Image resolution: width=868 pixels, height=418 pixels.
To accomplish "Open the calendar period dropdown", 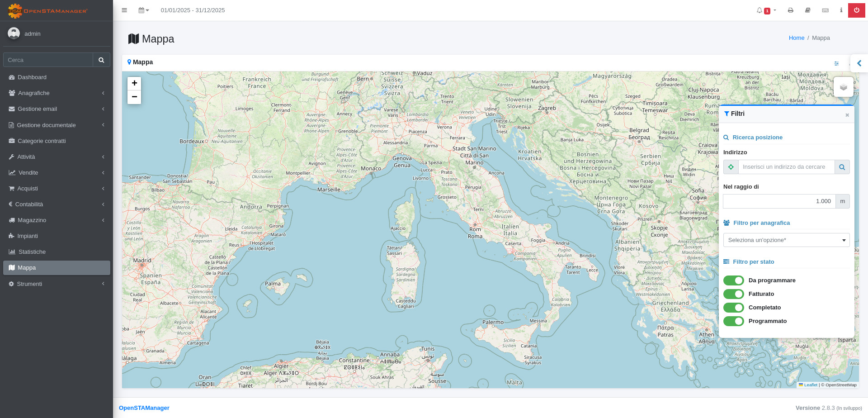I will click(x=144, y=10).
